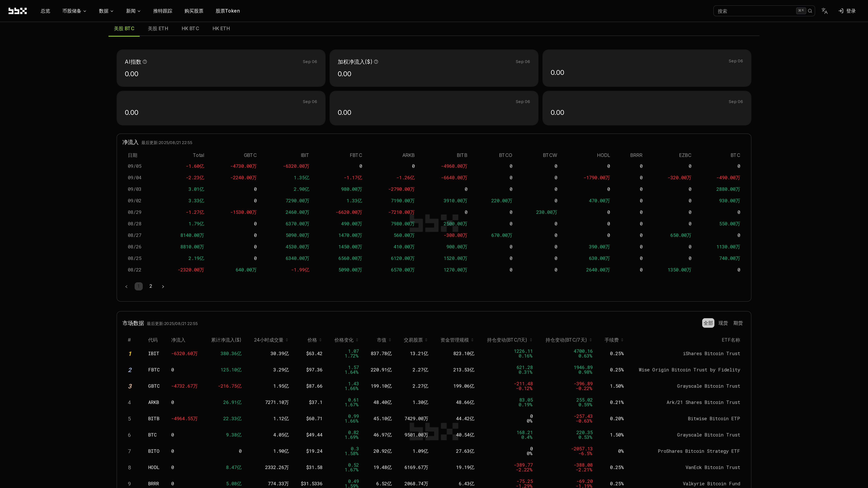The width and height of the screenshot is (868, 488).
Task: Click Valkyrie Bitcoin Fund name
Action: coord(711,484)
